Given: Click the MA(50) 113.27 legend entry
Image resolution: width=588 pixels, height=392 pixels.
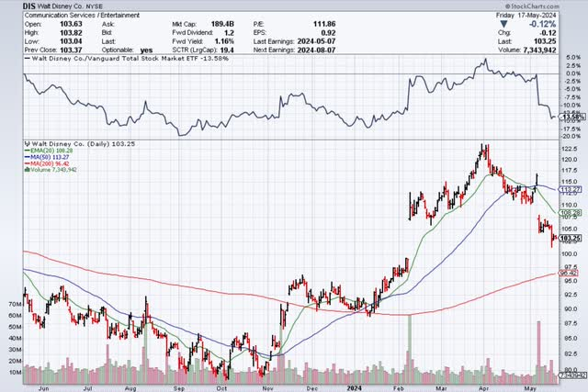Looking at the screenshot, I should point(47,157).
